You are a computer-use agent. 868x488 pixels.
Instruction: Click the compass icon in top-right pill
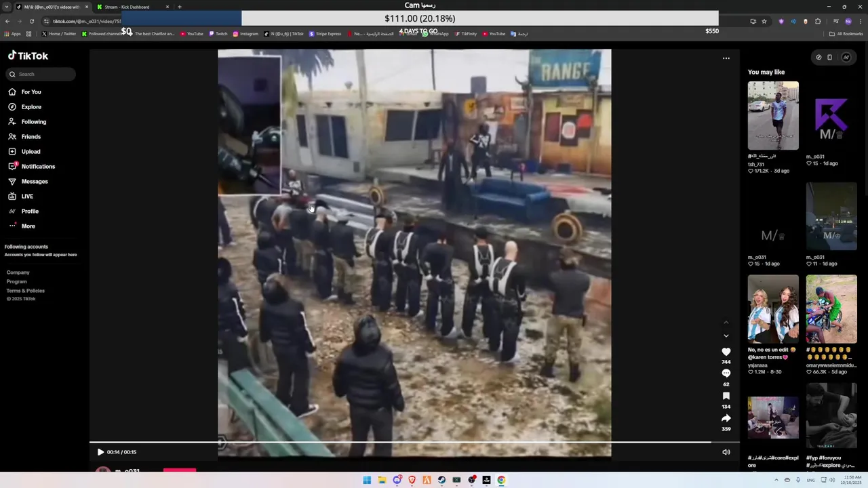[x=818, y=58]
